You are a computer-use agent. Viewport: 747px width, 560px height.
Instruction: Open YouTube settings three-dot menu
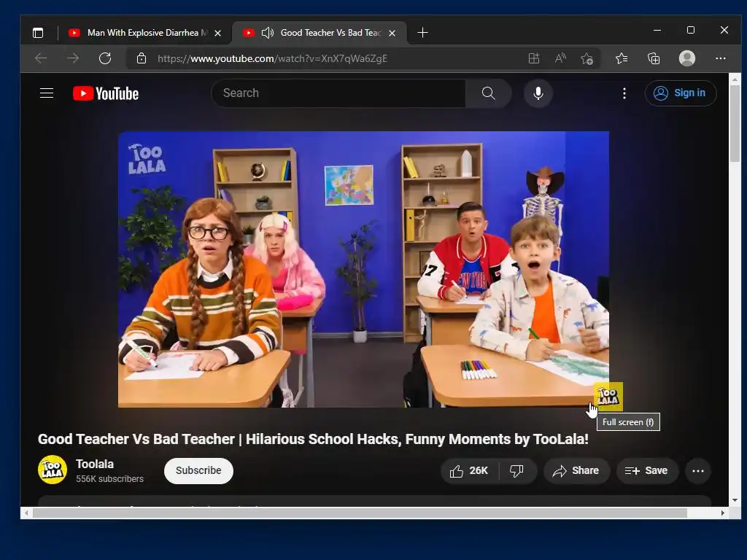pyautogui.click(x=624, y=93)
